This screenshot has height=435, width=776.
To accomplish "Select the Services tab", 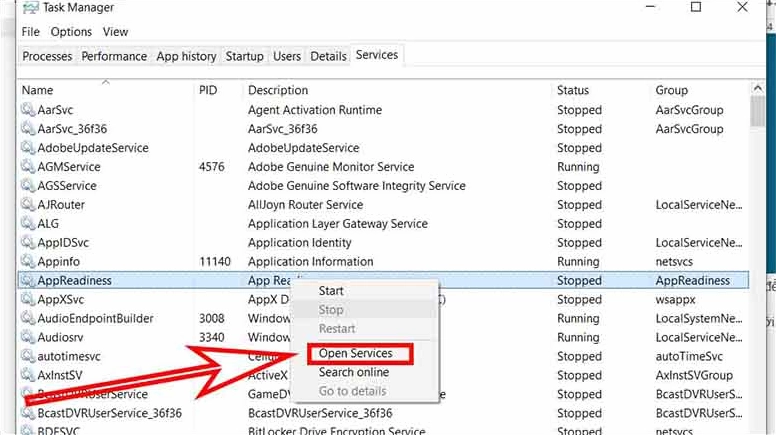I will 377,55.
